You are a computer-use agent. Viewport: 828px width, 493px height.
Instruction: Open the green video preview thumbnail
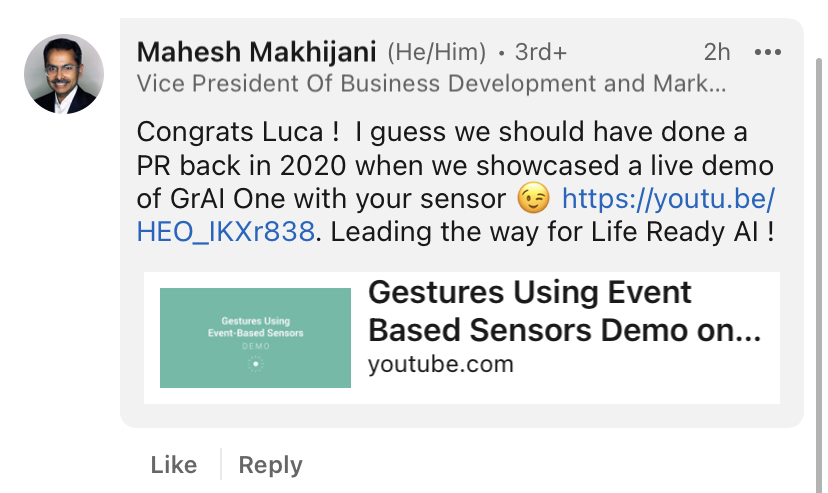tap(255, 337)
